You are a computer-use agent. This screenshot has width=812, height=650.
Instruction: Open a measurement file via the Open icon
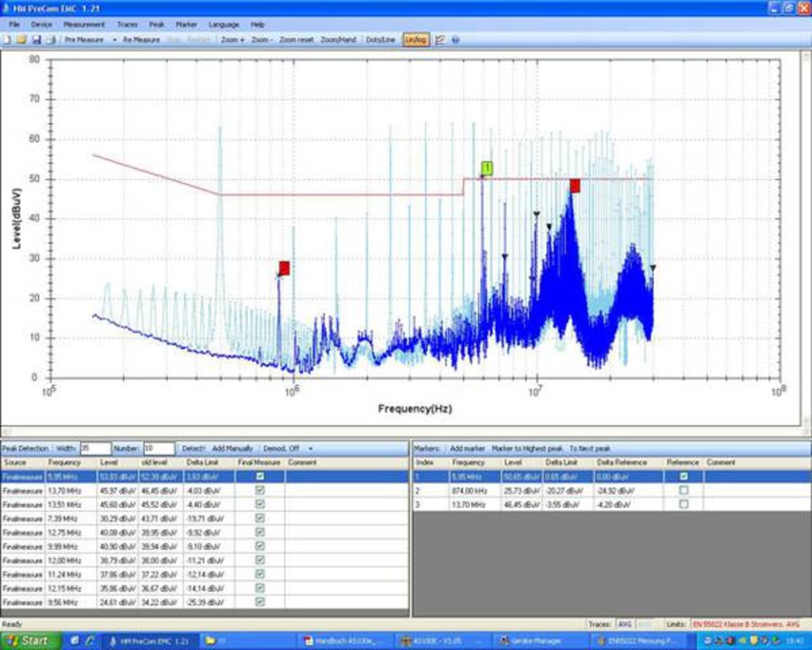coord(21,40)
